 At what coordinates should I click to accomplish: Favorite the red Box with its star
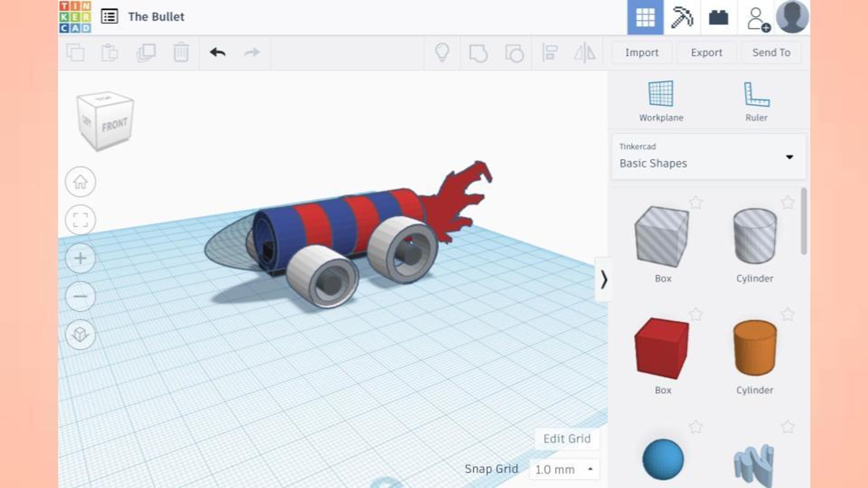pyautogui.click(x=696, y=315)
